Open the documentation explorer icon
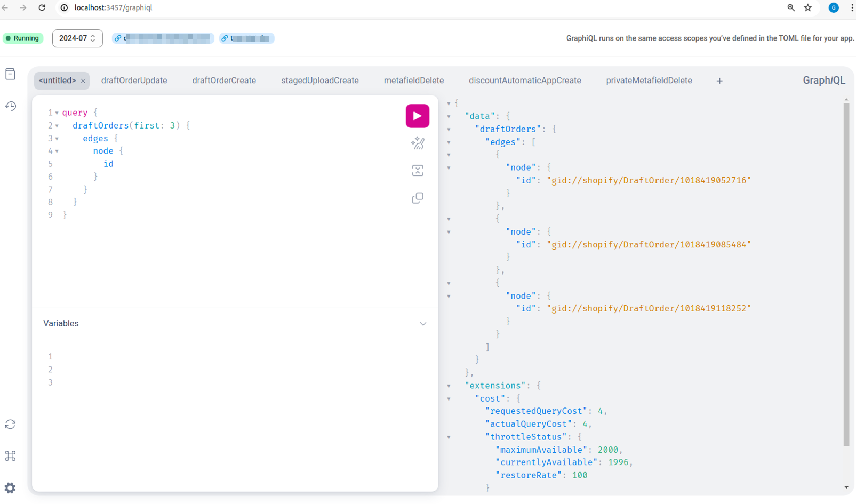 point(10,74)
